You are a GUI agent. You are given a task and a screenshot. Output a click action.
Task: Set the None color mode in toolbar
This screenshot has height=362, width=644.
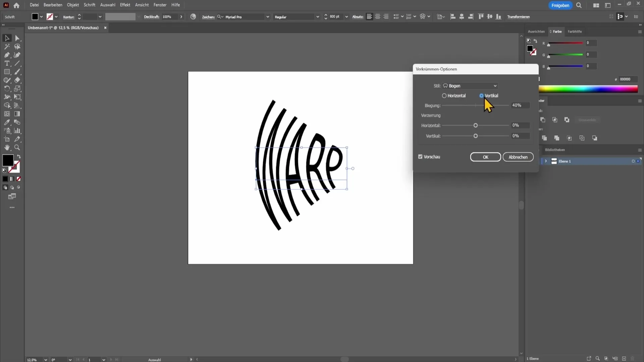click(19, 179)
